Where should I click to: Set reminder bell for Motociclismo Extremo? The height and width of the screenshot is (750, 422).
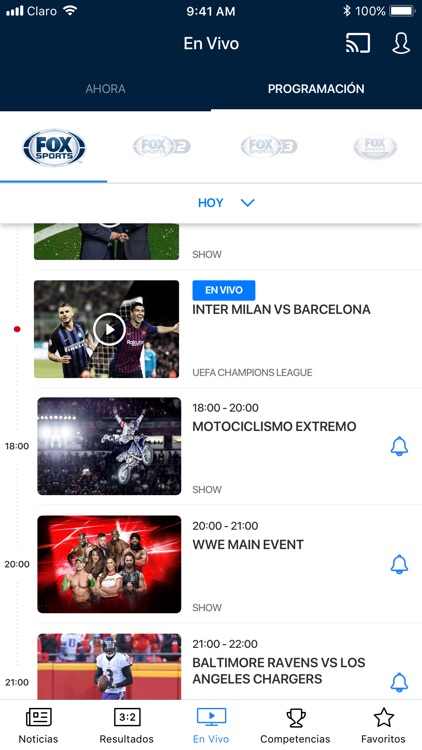click(x=399, y=446)
